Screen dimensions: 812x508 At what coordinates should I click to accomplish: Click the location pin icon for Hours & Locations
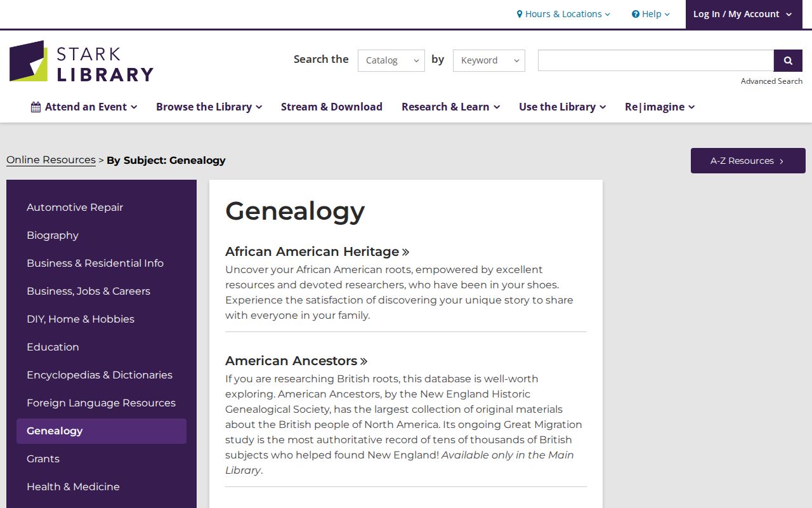[x=520, y=14]
